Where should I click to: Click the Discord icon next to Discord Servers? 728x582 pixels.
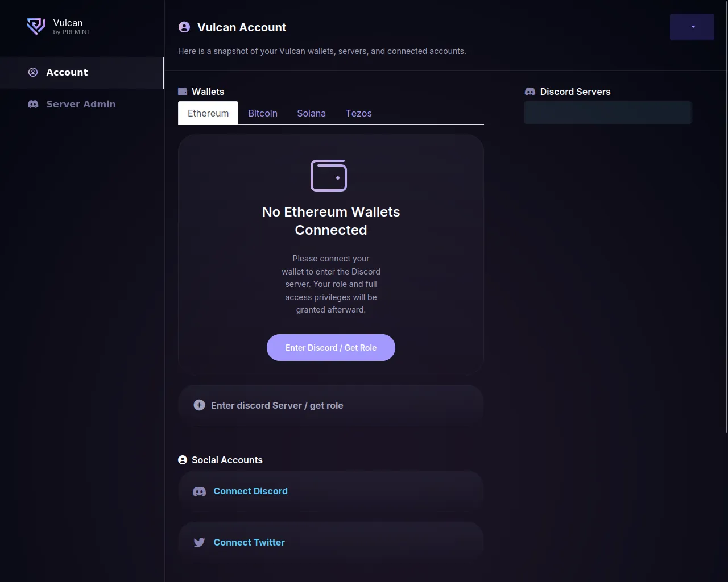click(x=530, y=92)
